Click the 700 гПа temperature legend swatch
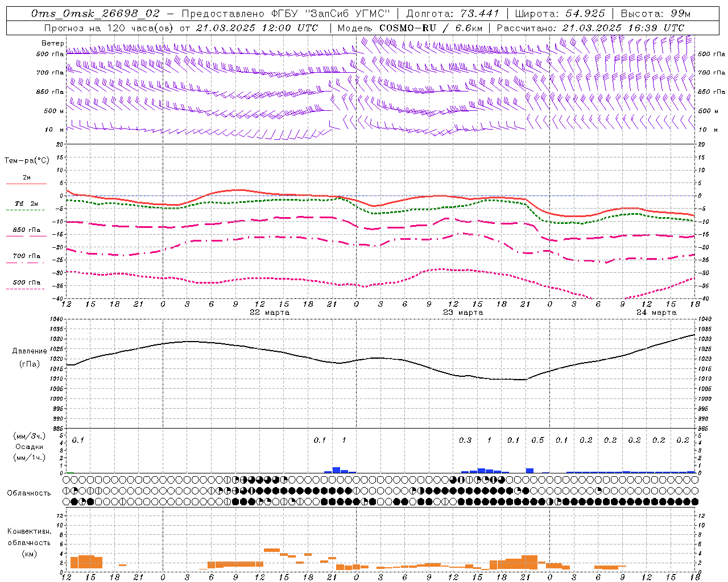The width and height of the screenshot is (728, 582). point(25,263)
